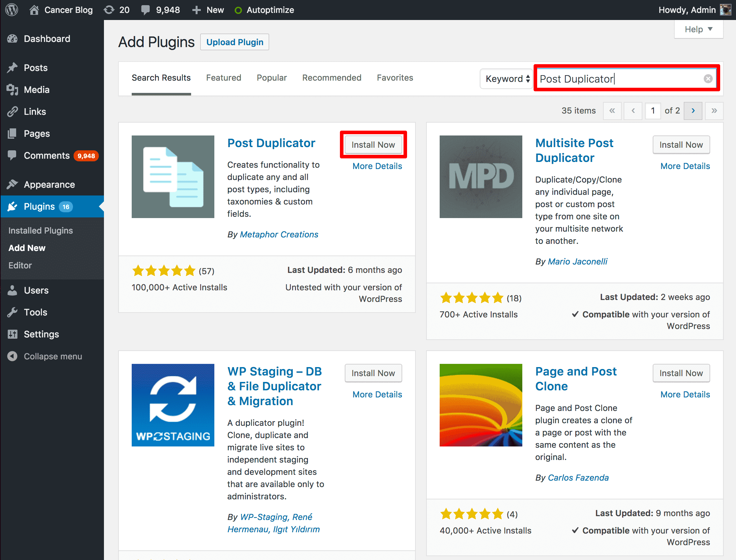This screenshot has width=736, height=560.
Task: Install Page and Post Clone plugin
Action: click(x=681, y=373)
